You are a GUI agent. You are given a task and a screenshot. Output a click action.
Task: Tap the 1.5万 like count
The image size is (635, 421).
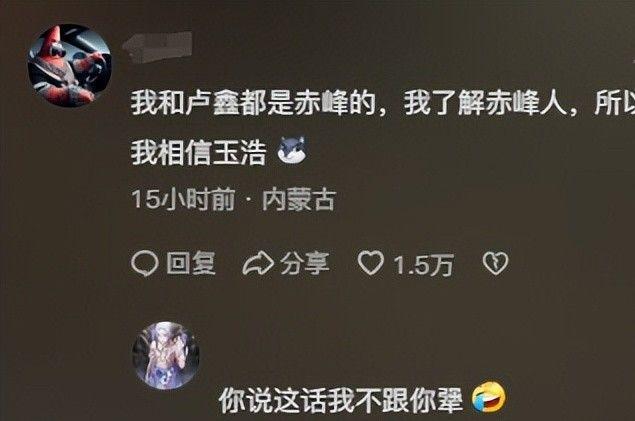pyautogui.click(x=423, y=265)
